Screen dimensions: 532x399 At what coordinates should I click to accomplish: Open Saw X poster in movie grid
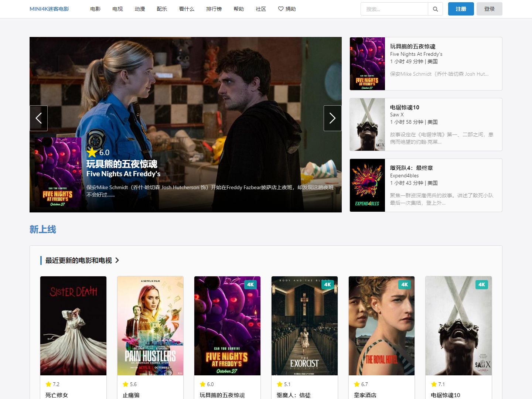[458, 326]
